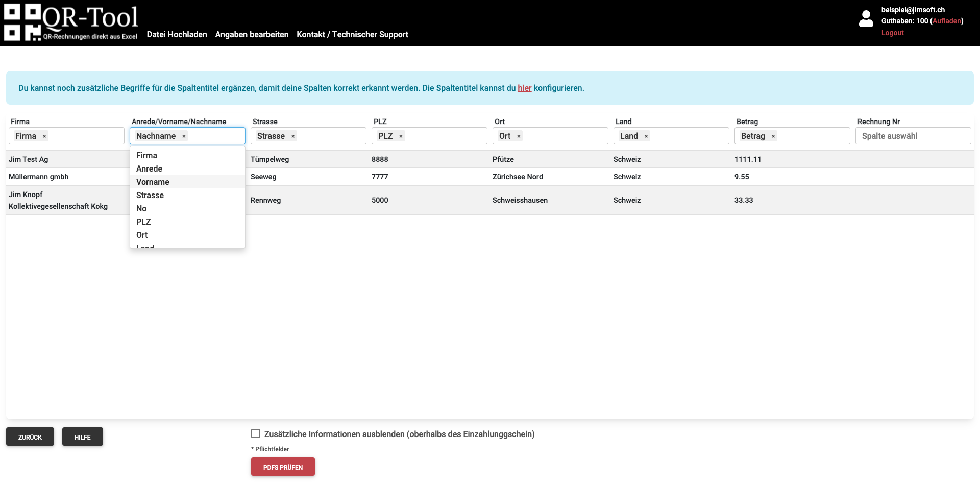Click the user profile avatar icon
Image resolution: width=980 pixels, height=484 pixels.
866,18
